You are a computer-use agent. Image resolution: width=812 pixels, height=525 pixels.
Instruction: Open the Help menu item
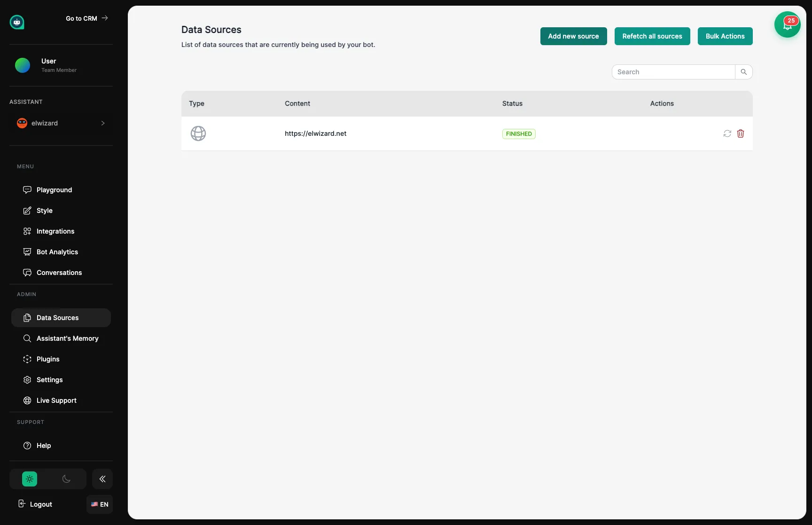tap(61, 446)
